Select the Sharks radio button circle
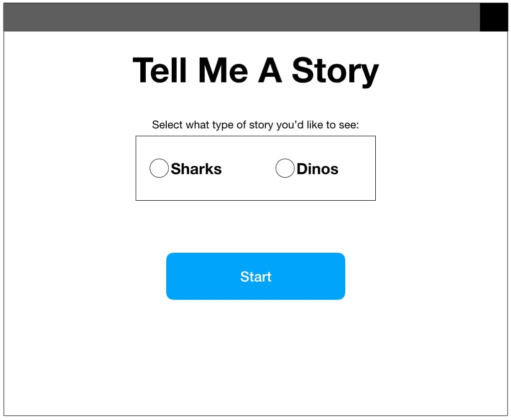Image resolution: width=511 pixels, height=420 pixels. pyautogui.click(x=159, y=168)
